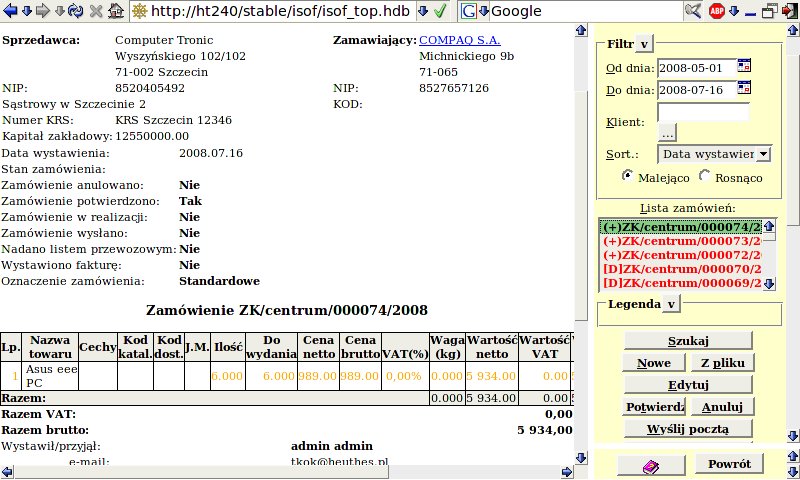Click the Nazwa towaru column header

50,347
